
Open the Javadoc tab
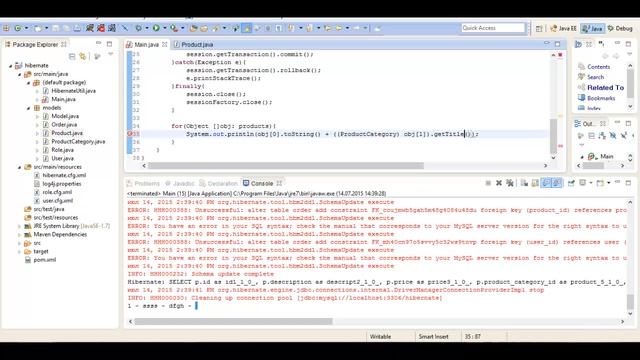point(180,183)
